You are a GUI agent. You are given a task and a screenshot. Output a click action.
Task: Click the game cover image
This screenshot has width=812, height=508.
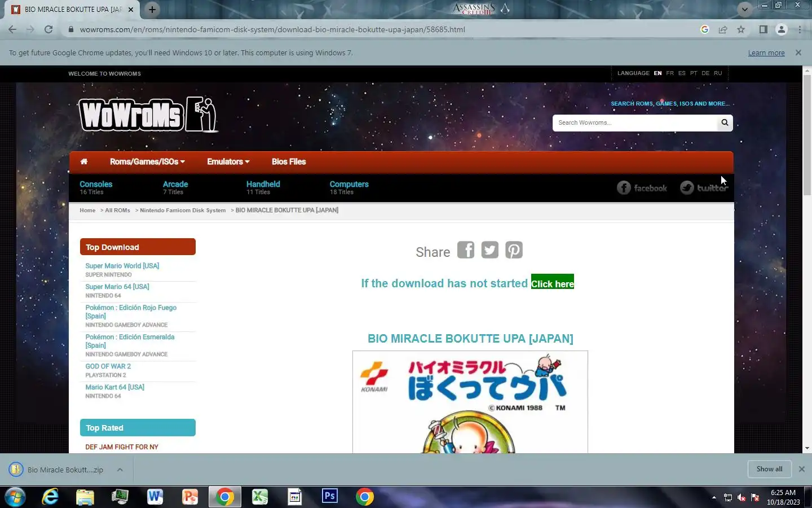[x=470, y=402]
